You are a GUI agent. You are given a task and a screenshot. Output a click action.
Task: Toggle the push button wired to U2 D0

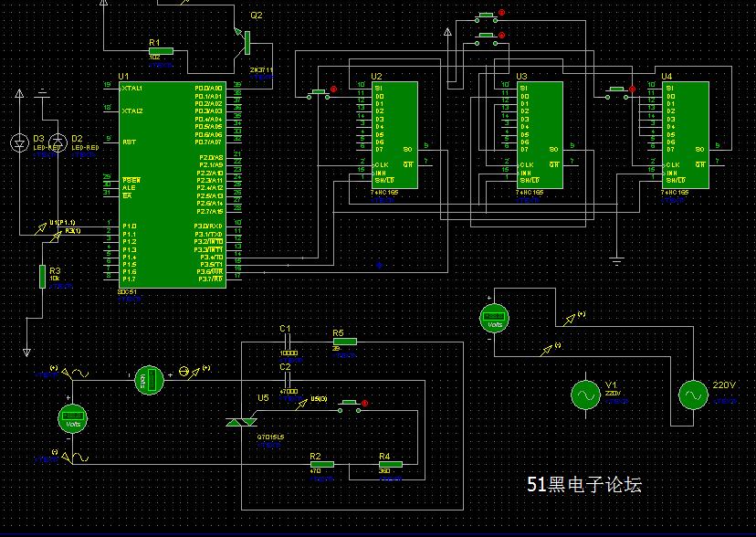319,95
